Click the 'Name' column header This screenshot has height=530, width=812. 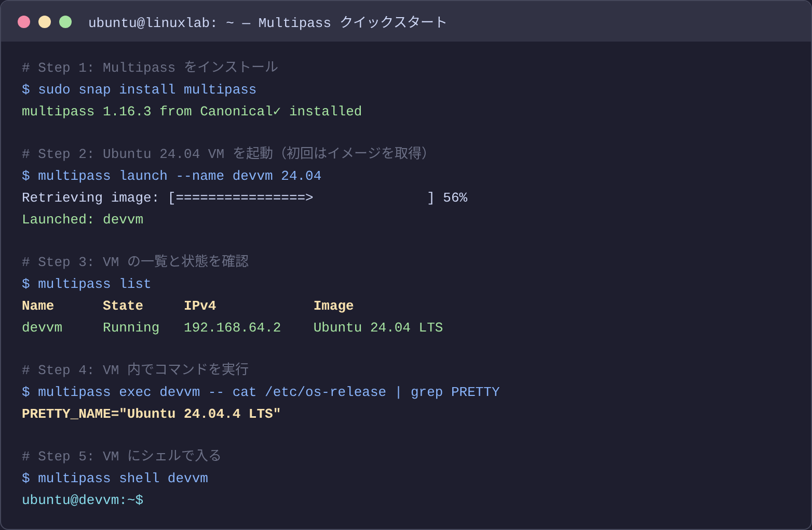click(x=38, y=306)
